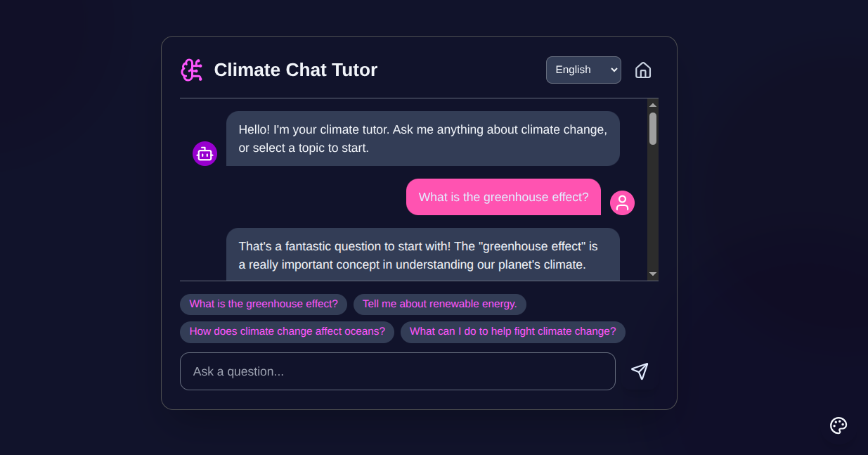Click the tutor's welcome message bubble
This screenshot has height=455, width=868.
(422, 139)
